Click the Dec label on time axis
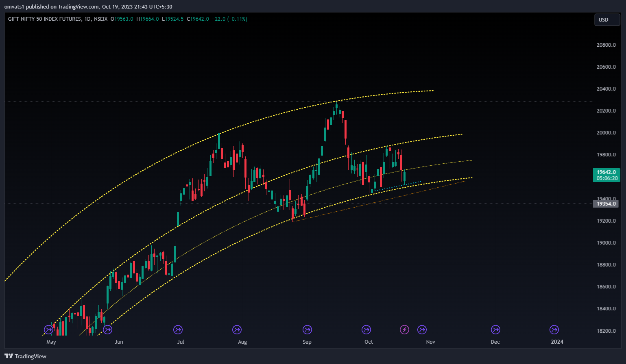Viewport: 626px width, 364px height. pyautogui.click(x=495, y=342)
